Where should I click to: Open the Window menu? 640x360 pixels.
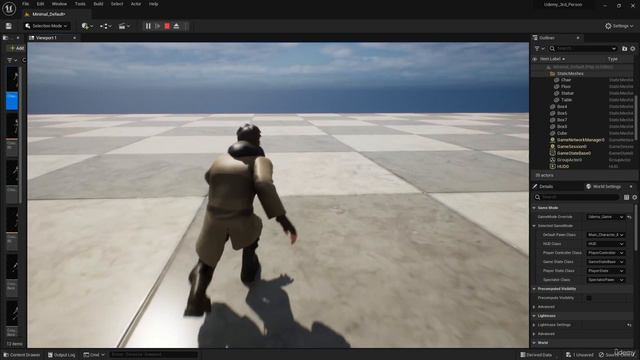coord(59,4)
